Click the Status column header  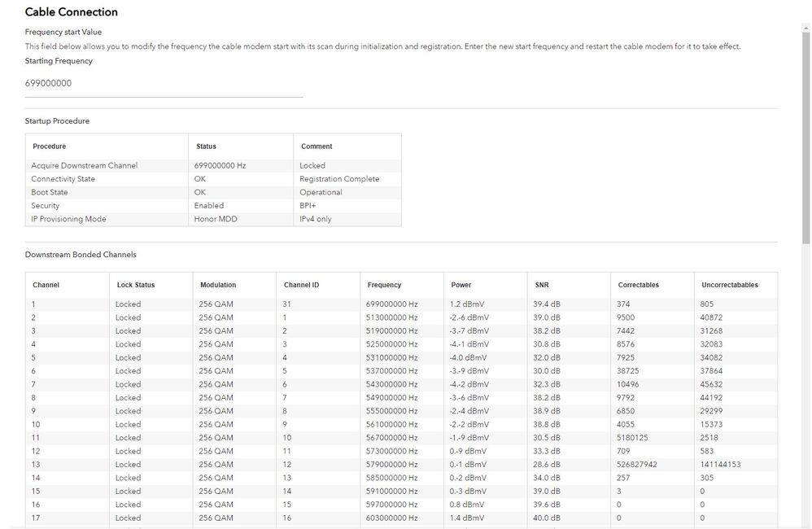coord(205,146)
